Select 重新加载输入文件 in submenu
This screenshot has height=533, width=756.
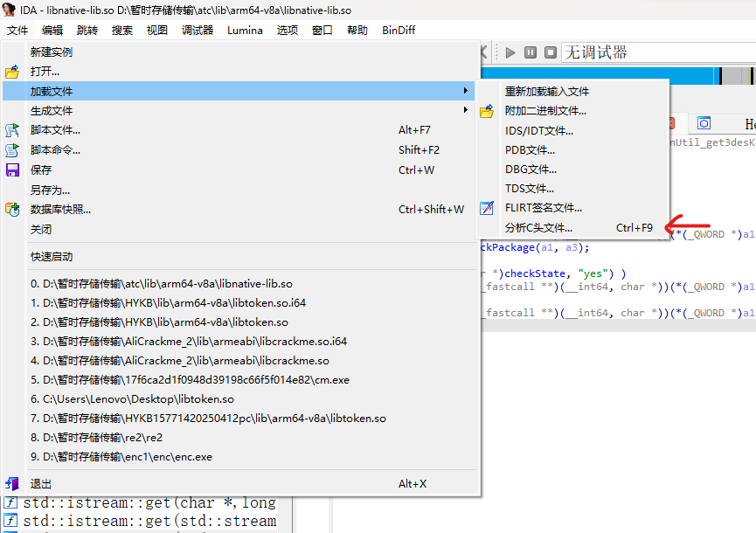click(572, 91)
